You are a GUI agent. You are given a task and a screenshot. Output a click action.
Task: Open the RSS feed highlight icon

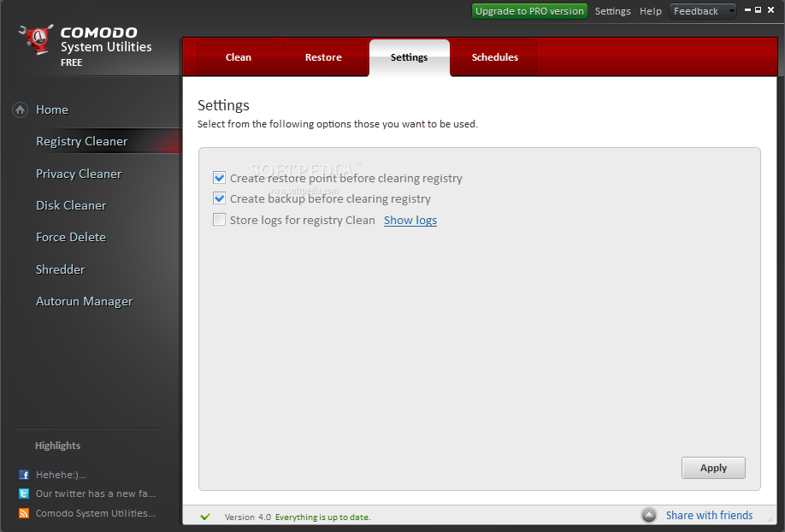pos(24,513)
